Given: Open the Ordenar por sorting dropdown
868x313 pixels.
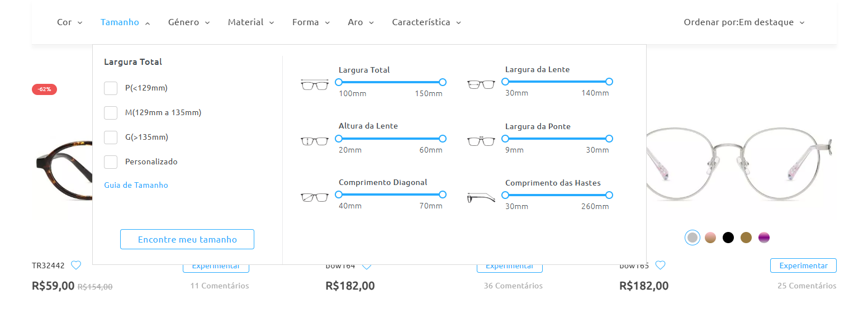Looking at the screenshot, I should (x=744, y=22).
